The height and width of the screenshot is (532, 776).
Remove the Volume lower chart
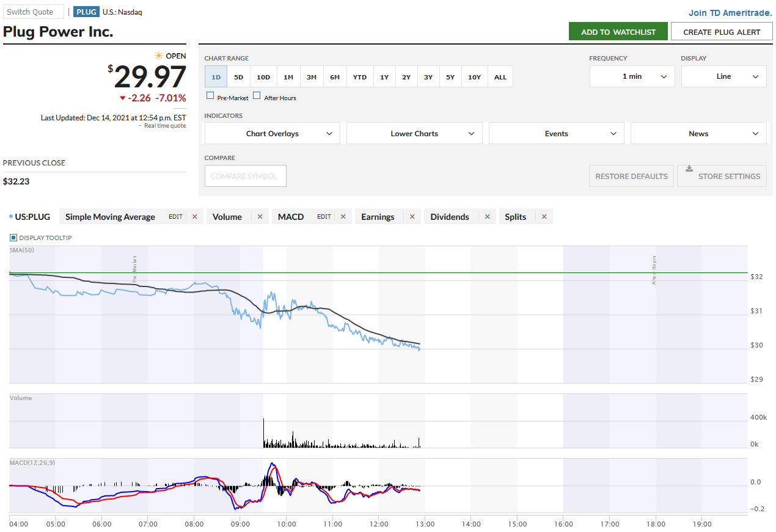click(260, 217)
